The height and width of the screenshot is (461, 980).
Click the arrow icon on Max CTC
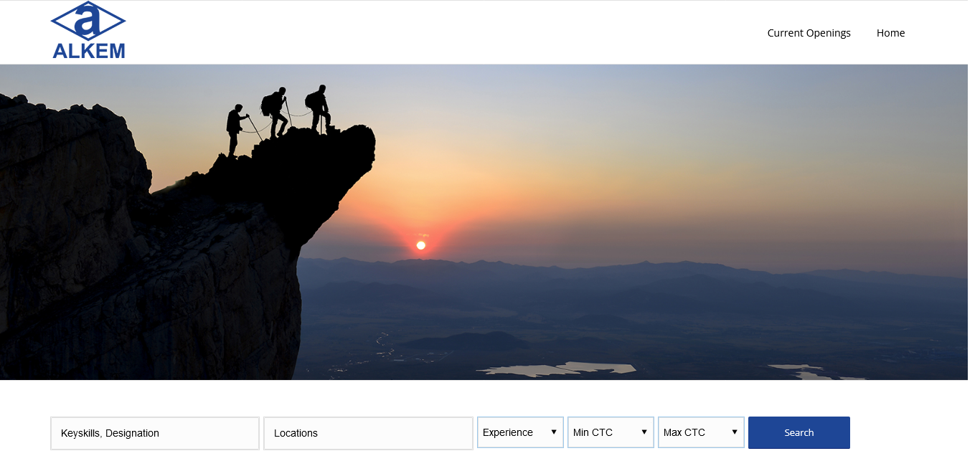click(735, 432)
